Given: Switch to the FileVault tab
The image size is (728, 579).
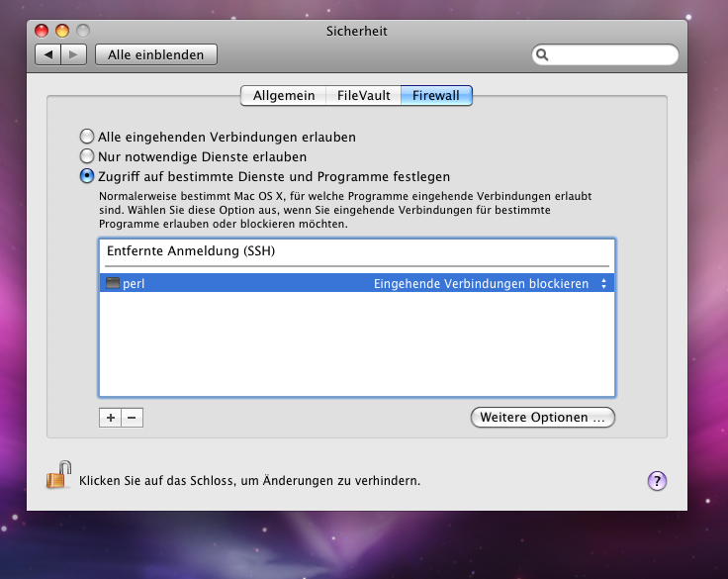Looking at the screenshot, I should pyautogui.click(x=364, y=96).
